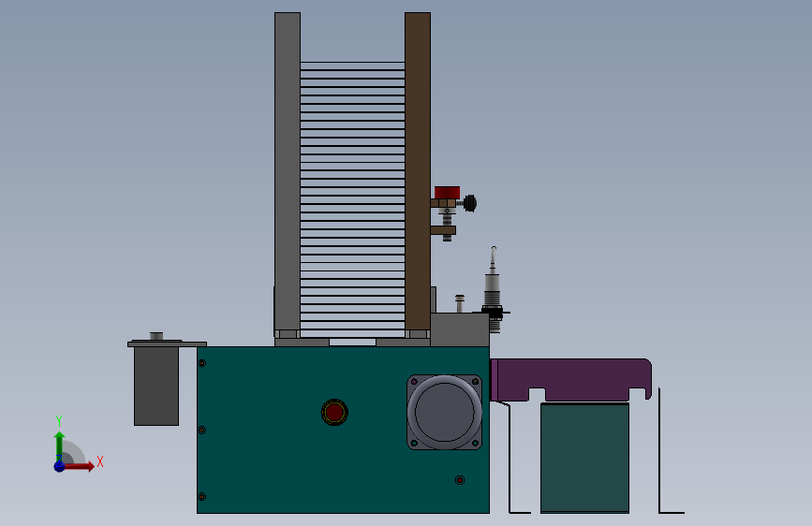Select the circular motor flange on green cabinet
812x526 pixels.
(444, 412)
